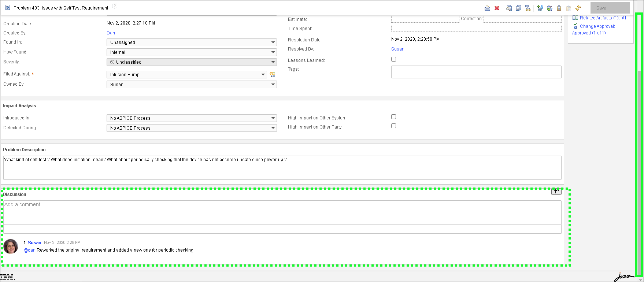644x282 pixels.
Task: Click the Dan creator link
Action: click(x=111, y=33)
